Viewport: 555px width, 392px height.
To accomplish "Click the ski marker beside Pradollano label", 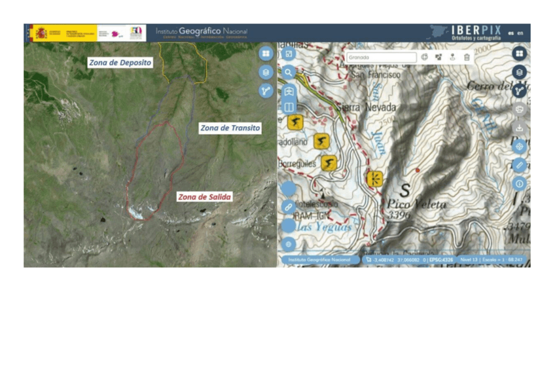I will click(x=321, y=141).
